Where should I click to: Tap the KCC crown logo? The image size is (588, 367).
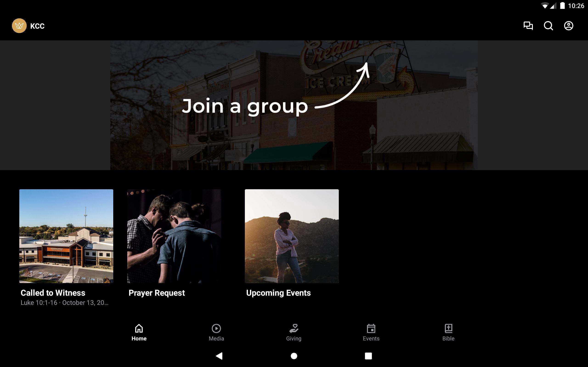tap(19, 26)
